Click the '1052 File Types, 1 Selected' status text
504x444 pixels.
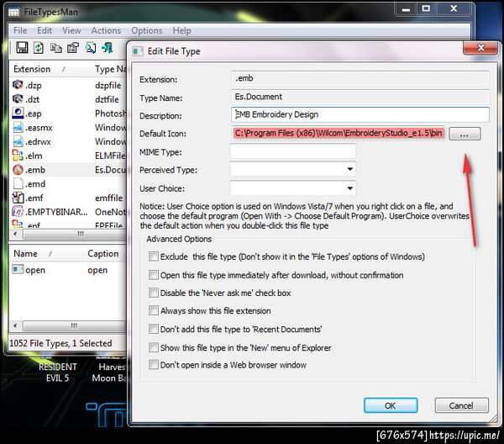60,343
